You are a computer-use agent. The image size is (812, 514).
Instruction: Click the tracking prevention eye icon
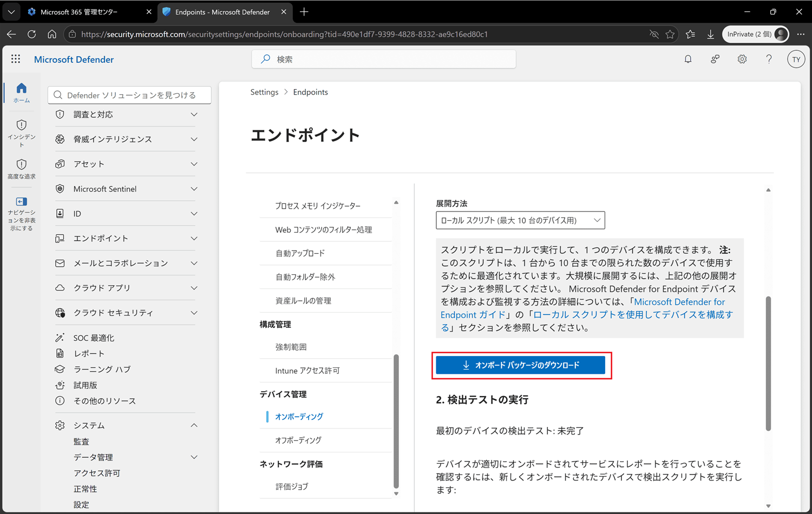click(654, 34)
